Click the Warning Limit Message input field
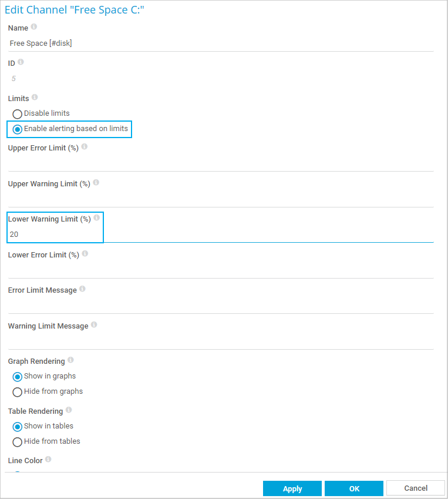 coord(221,341)
